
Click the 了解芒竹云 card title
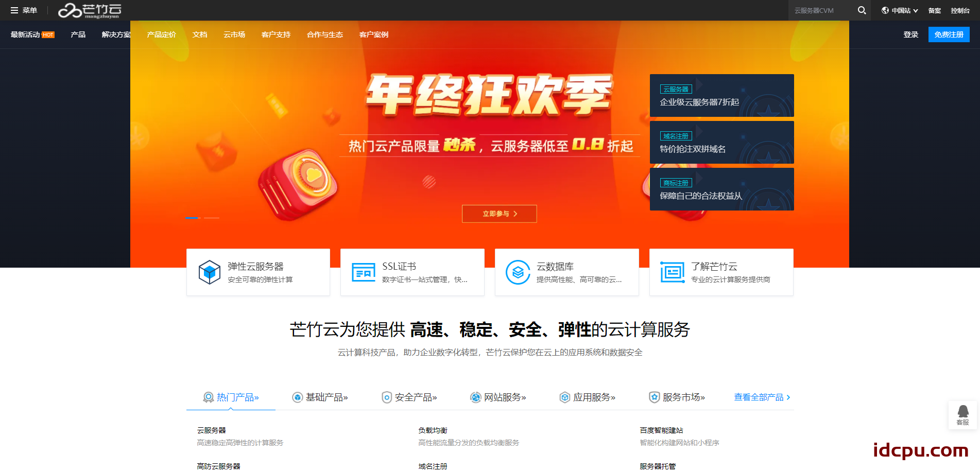714,267
